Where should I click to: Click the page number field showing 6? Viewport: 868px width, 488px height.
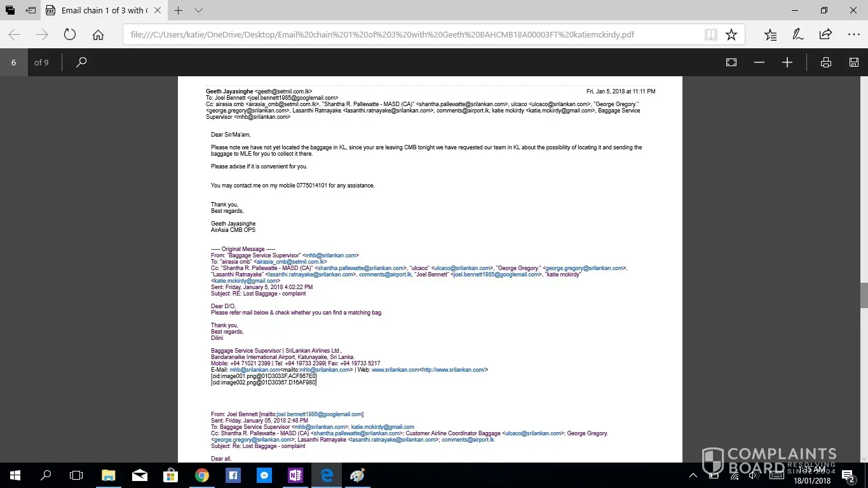pyautogui.click(x=14, y=62)
